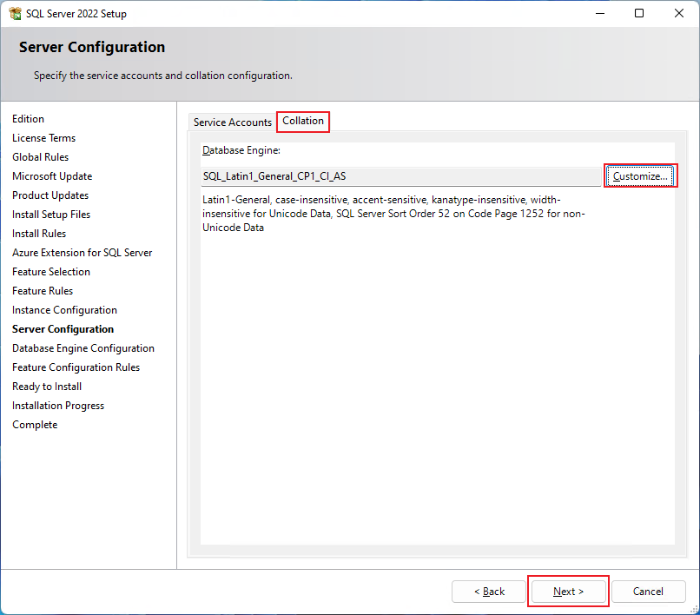Viewport: 700px width, 615px height.
Task: Go back with the Back button
Action: pos(489,592)
